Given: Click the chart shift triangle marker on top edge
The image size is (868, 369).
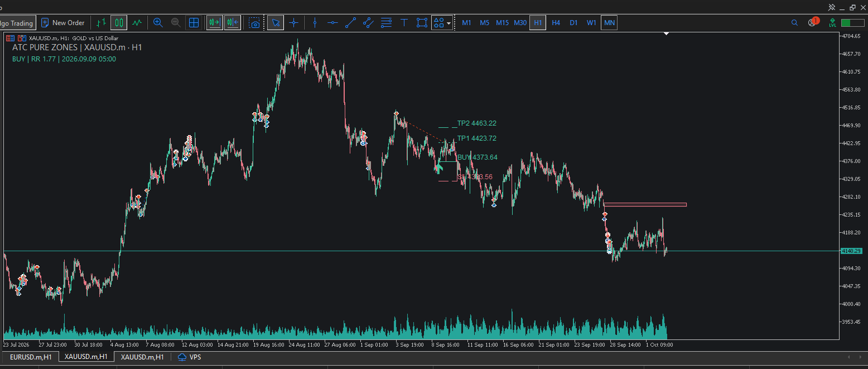Looking at the screenshot, I should [x=666, y=34].
